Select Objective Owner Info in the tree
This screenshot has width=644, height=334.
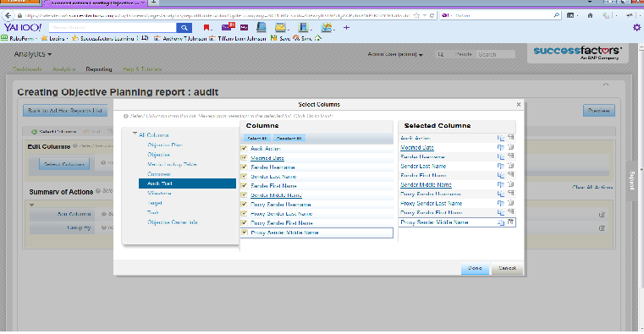[173, 222]
